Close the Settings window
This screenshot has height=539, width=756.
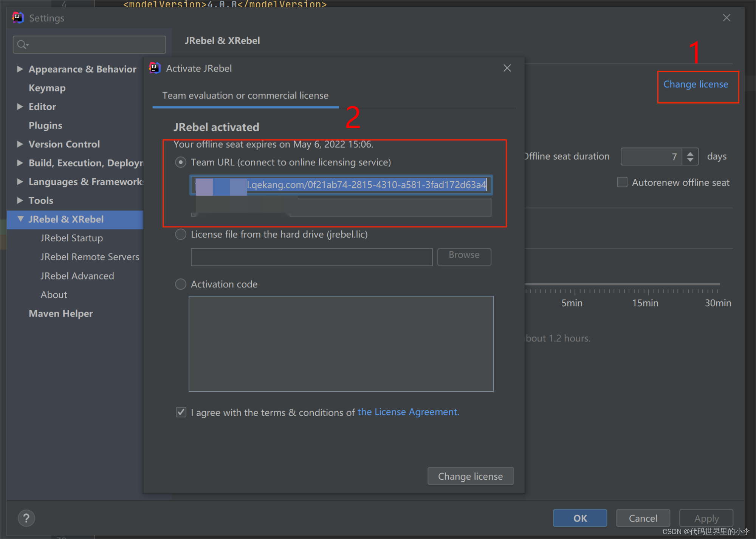(726, 18)
